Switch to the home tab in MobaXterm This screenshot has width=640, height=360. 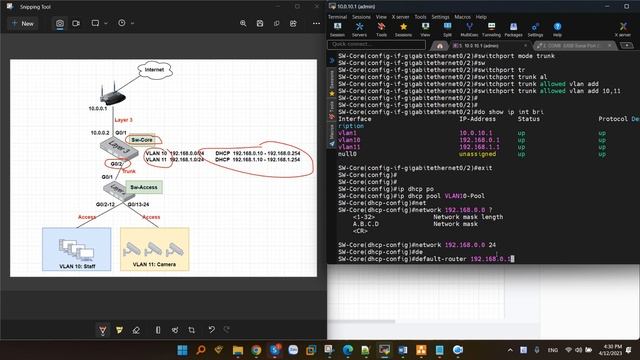(x=440, y=46)
